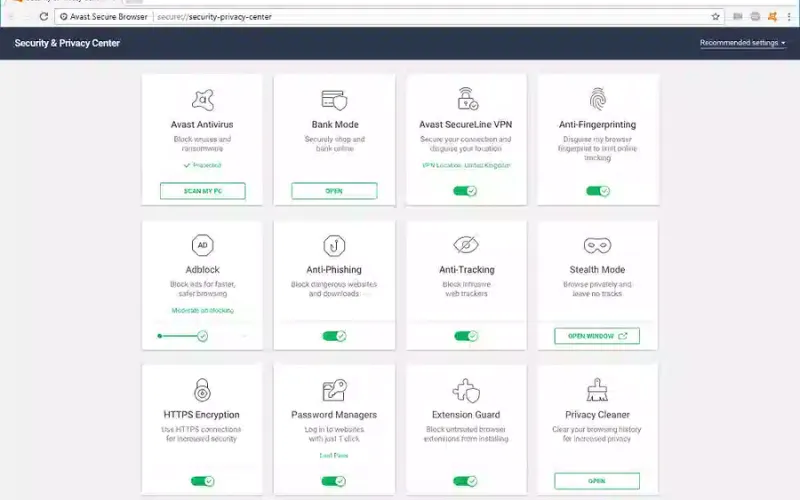Click the Bank Mode card icon

coord(334,100)
